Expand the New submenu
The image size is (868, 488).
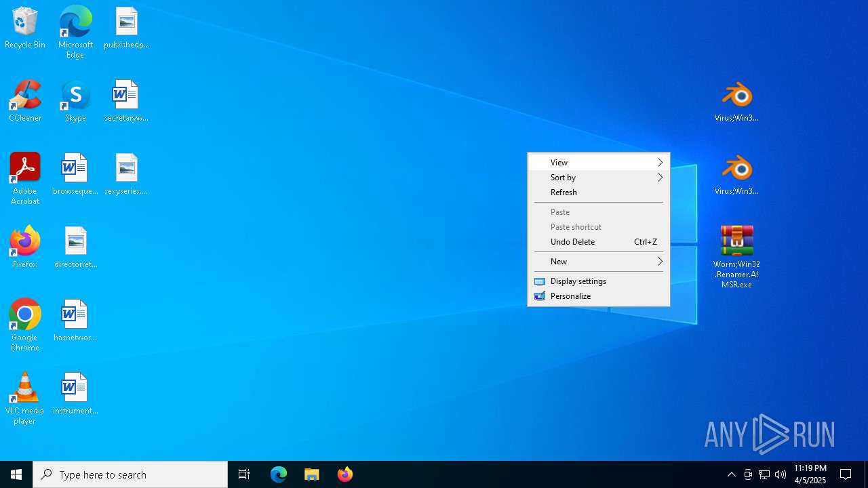599,262
